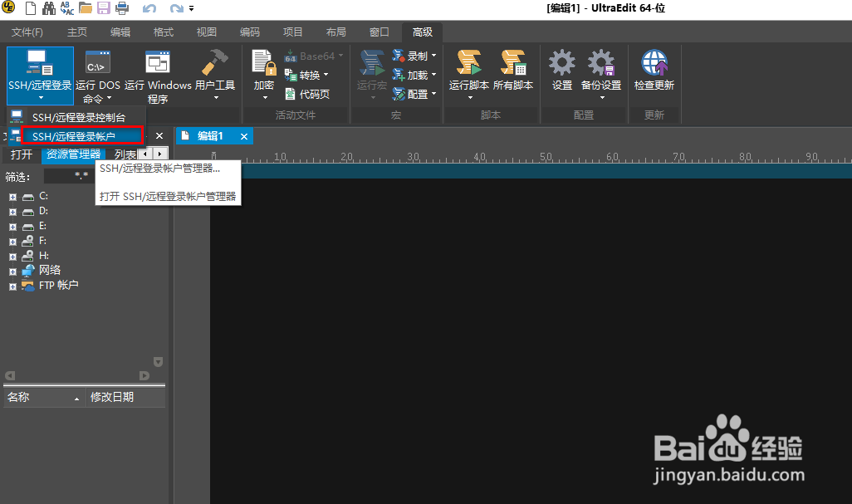Screen dimensions: 852x504
Task: Open quick access toolbar customize arrow
Action: click(x=191, y=8)
